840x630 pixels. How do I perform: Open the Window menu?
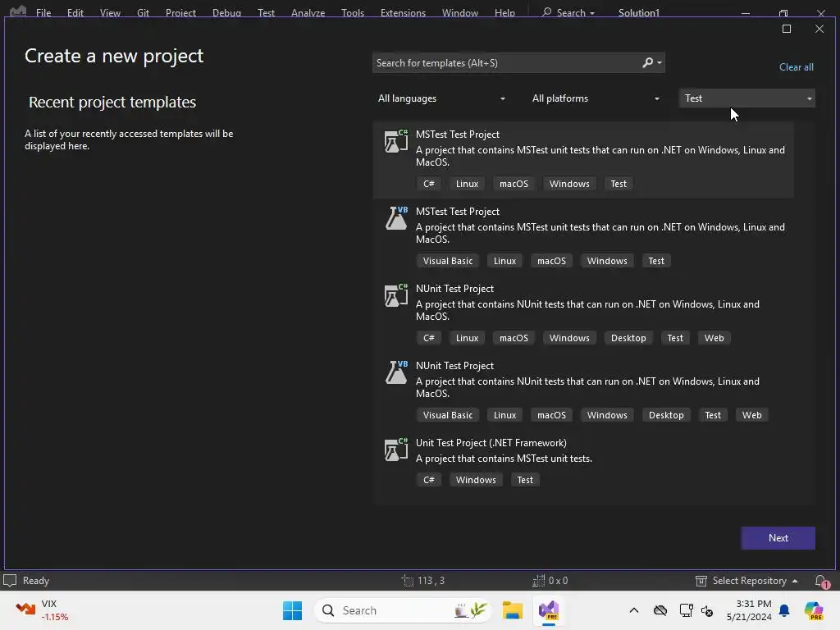[460, 13]
